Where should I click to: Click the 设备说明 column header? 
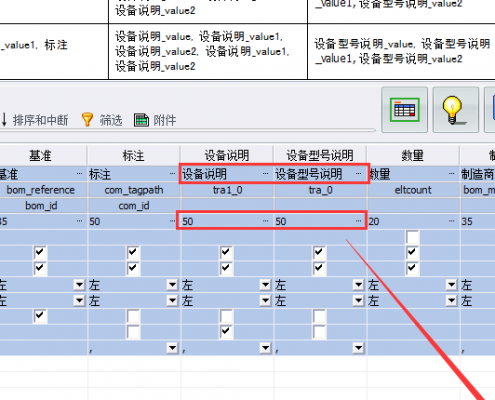(227, 156)
